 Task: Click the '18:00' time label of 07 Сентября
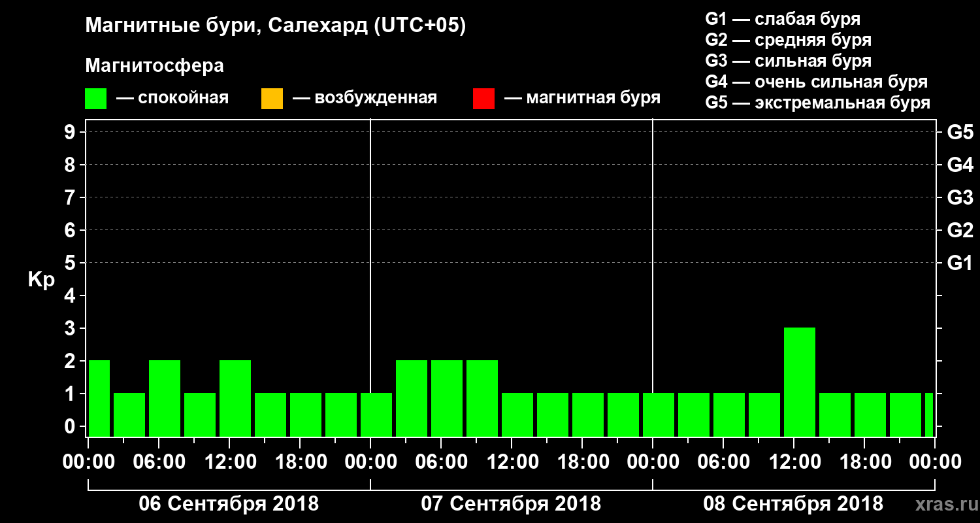coord(583,462)
